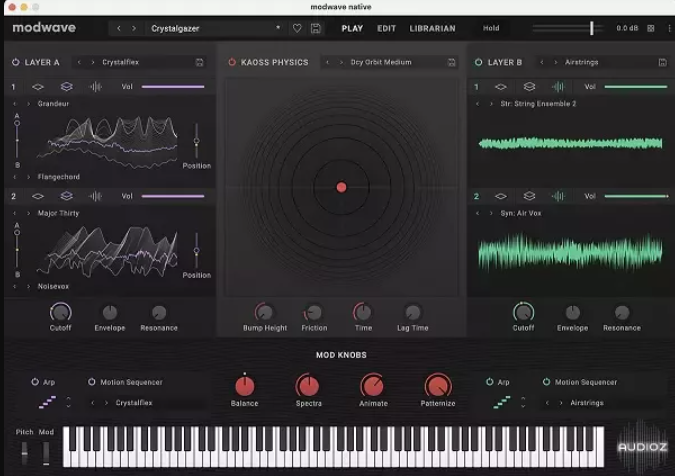Enable Layer A Motion Sequencer

(x=91, y=382)
